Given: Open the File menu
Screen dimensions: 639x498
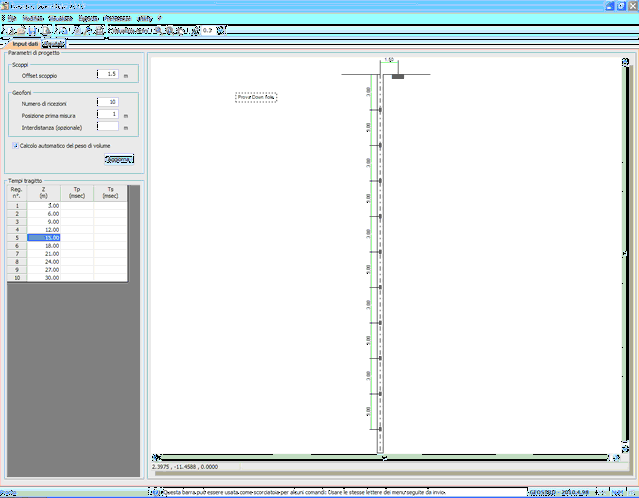Looking at the screenshot, I should [x=11, y=18].
